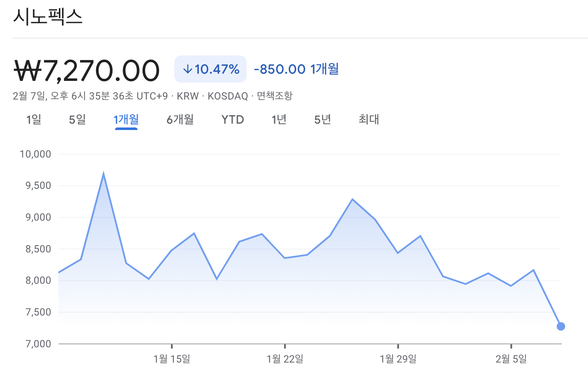
Task: Click the -850.00 1개월 change text
Action: pyautogui.click(x=297, y=69)
